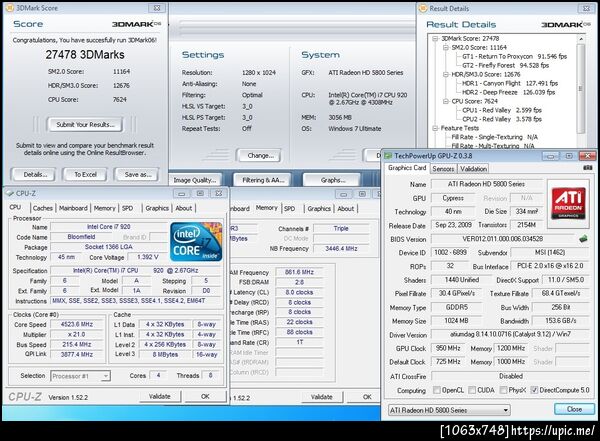Collapse the 3DMark Score: 27478 tree node
The image size is (600, 441).
(435, 38)
